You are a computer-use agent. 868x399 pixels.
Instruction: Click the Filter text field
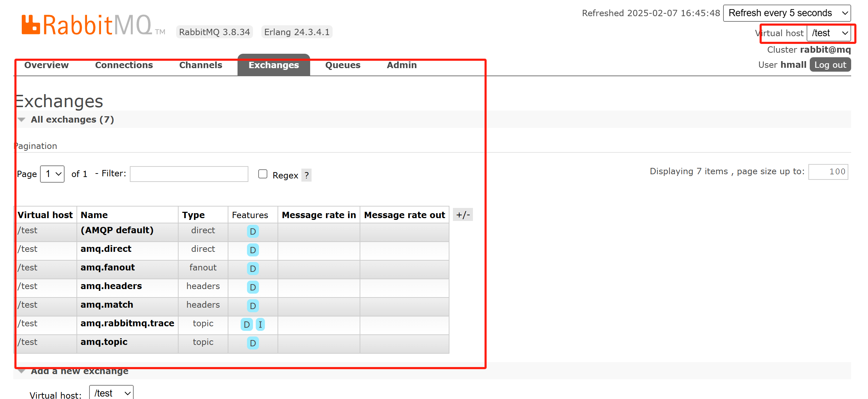pos(189,174)
